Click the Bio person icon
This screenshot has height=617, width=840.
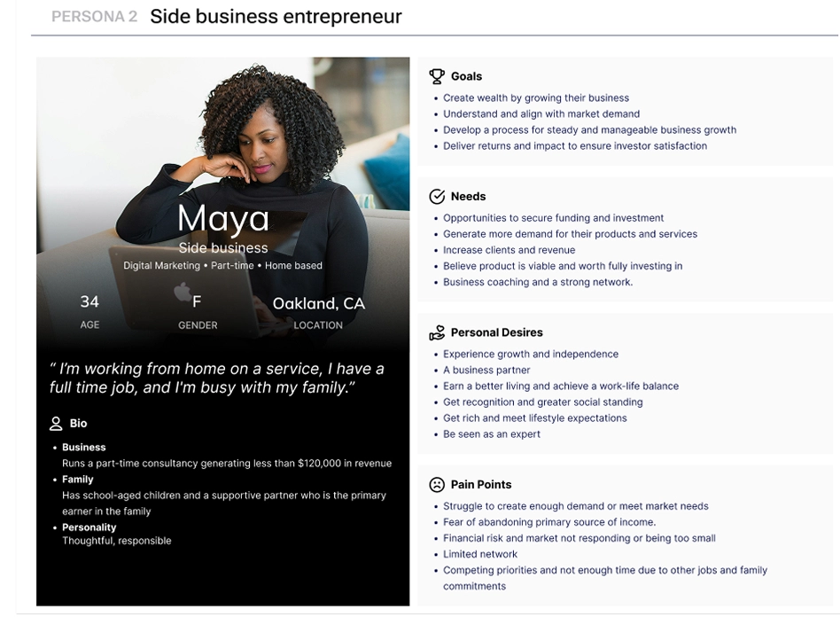[x=56, y=424]
